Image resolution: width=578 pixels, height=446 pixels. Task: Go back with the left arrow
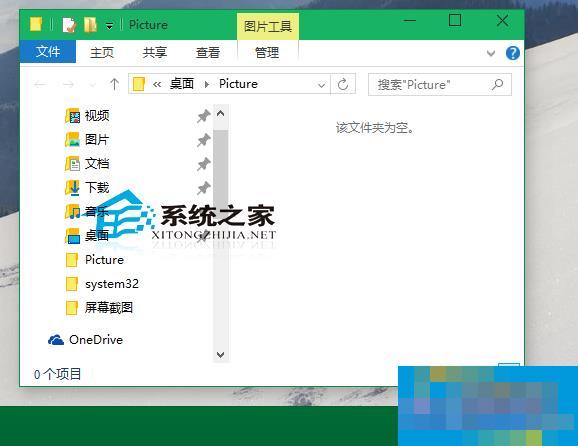coord(40,85)
